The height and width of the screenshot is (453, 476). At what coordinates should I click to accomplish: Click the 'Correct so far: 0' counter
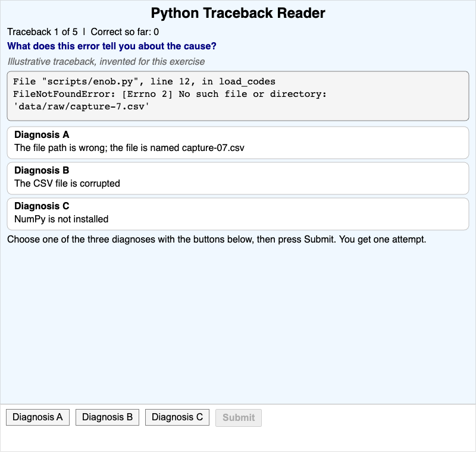[x=125, y=32]
